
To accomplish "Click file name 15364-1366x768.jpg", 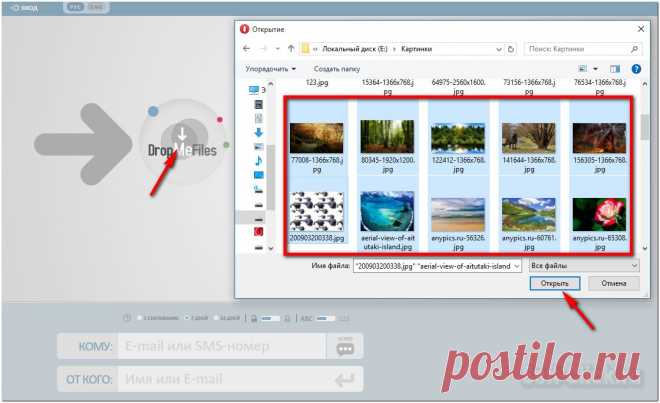I will (388, 87).
